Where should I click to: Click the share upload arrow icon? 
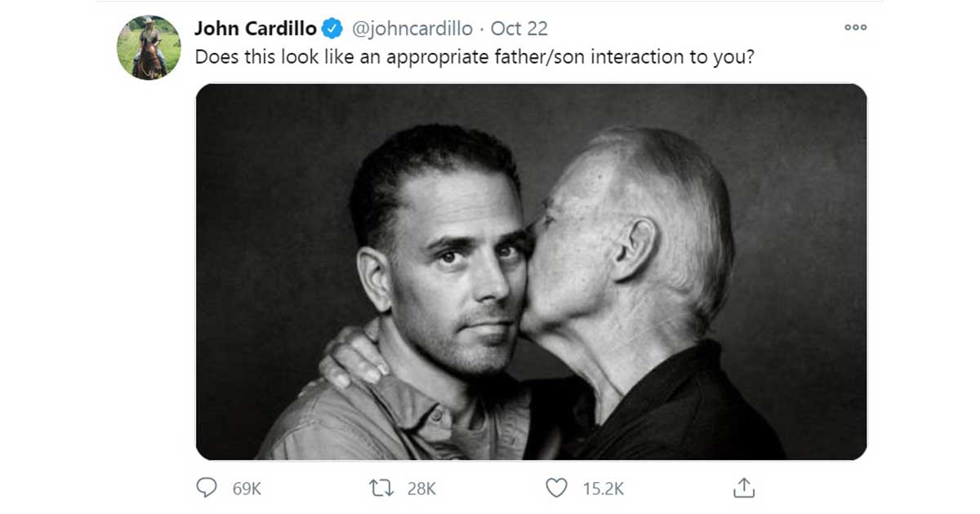pos(742,488)
